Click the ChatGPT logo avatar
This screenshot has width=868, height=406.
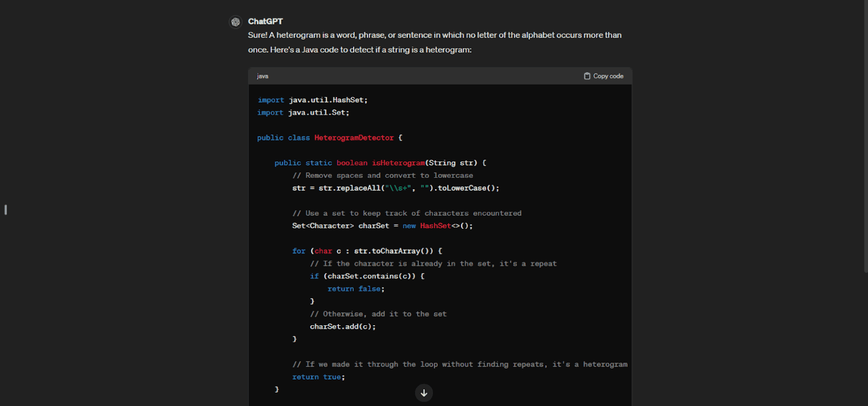click(235, 22)
